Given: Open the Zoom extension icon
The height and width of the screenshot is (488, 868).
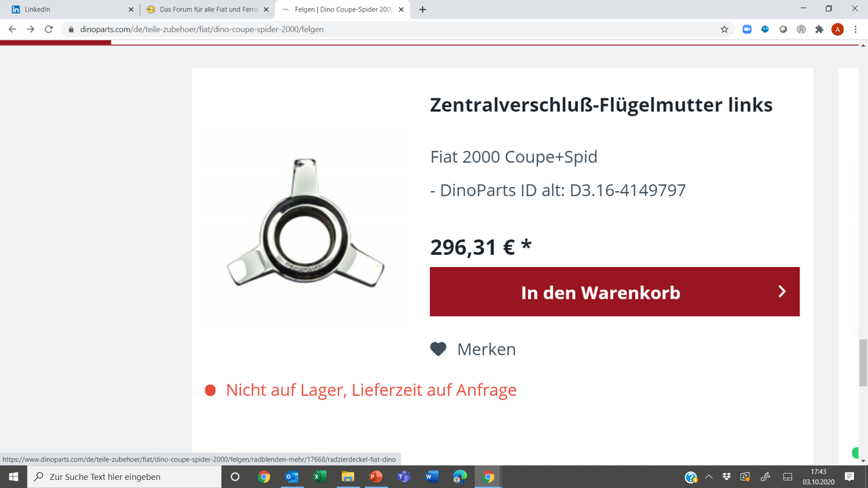Looking at the screenshot, I should pyautogui.click(x=747, y=30).
